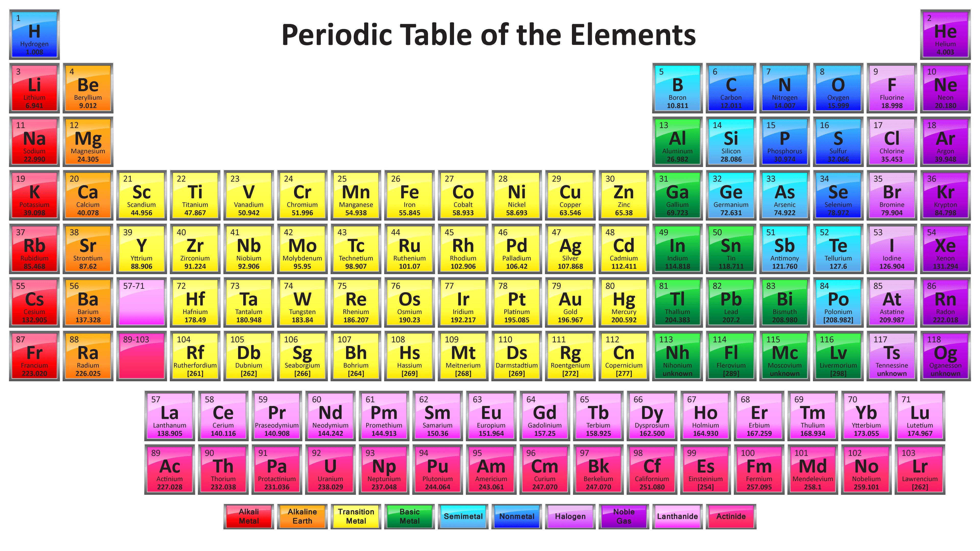Select the Bromine (Br) tile
This screenshot has height=551, width=980.
[892, 195]
